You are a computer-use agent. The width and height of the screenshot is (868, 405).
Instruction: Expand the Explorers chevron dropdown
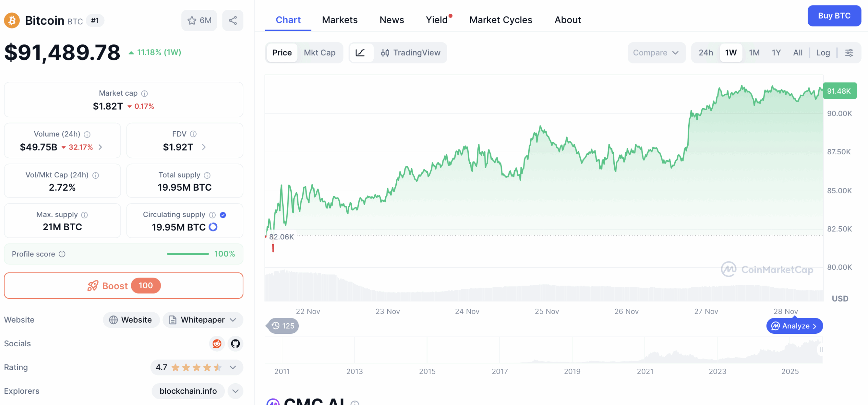[x=235, y=391]
